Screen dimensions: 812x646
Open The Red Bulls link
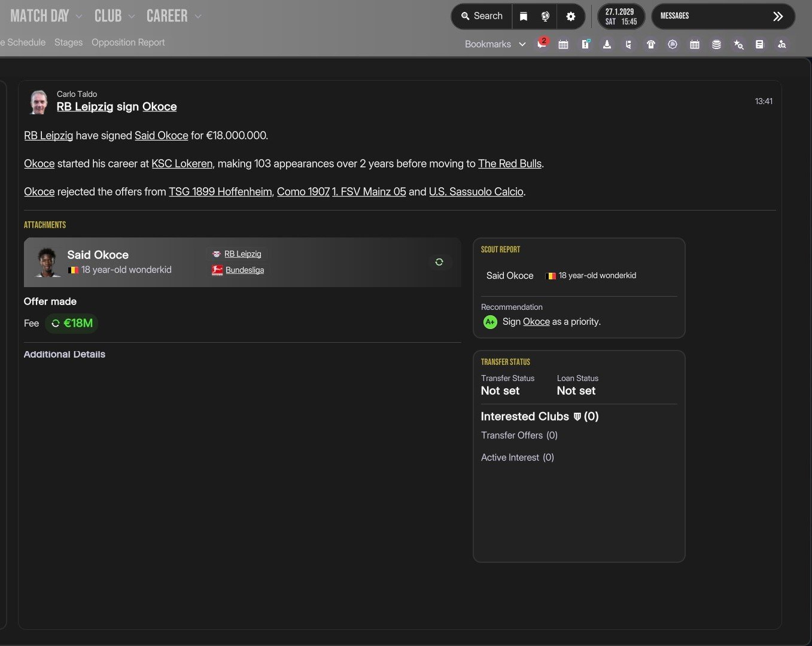tap(510, 164)
